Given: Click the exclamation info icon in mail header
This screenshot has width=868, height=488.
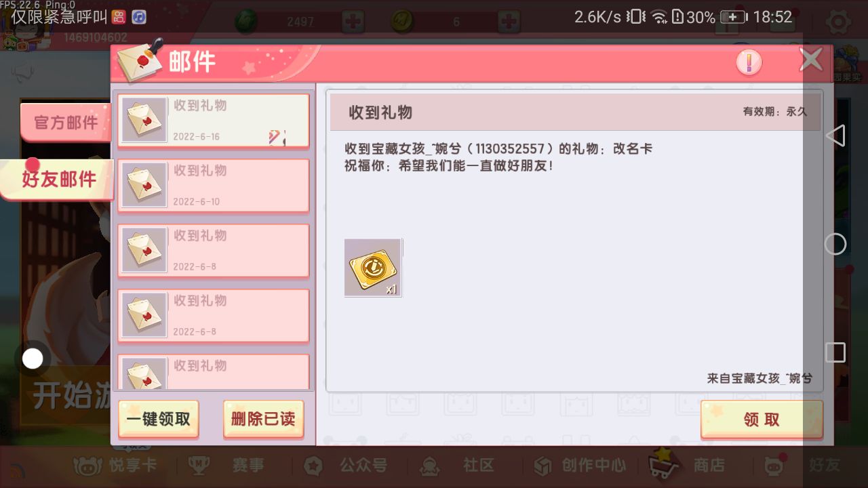Looking at the screenshot, I should (x=749, y=62).
